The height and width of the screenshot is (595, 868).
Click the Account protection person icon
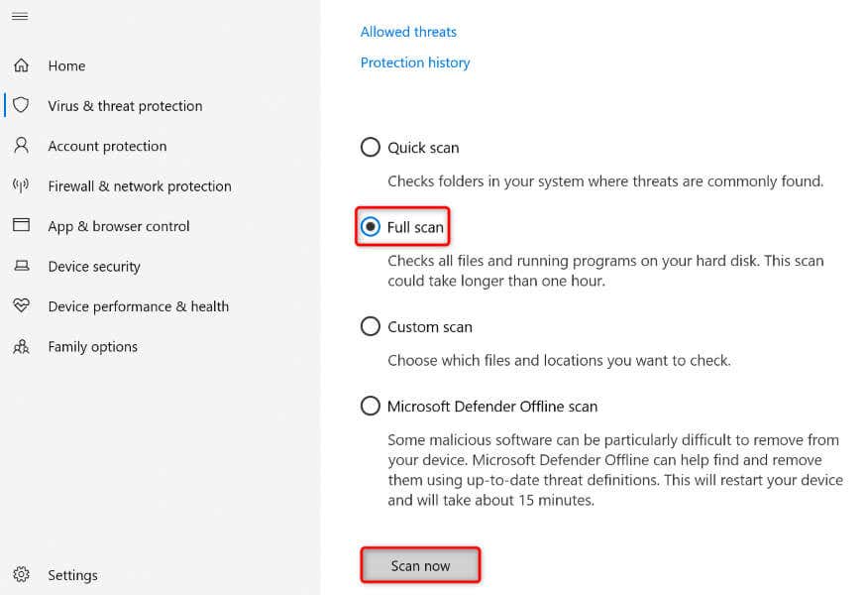(21, 145)
